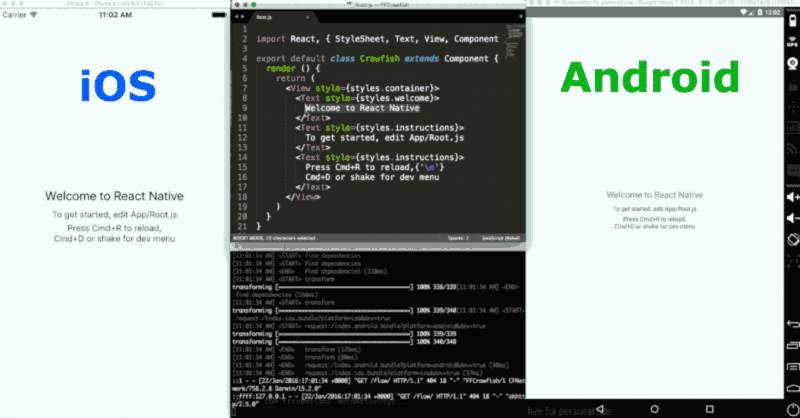Click the green Android heading in emulator
800x418 pixels.
pos(650,77)
